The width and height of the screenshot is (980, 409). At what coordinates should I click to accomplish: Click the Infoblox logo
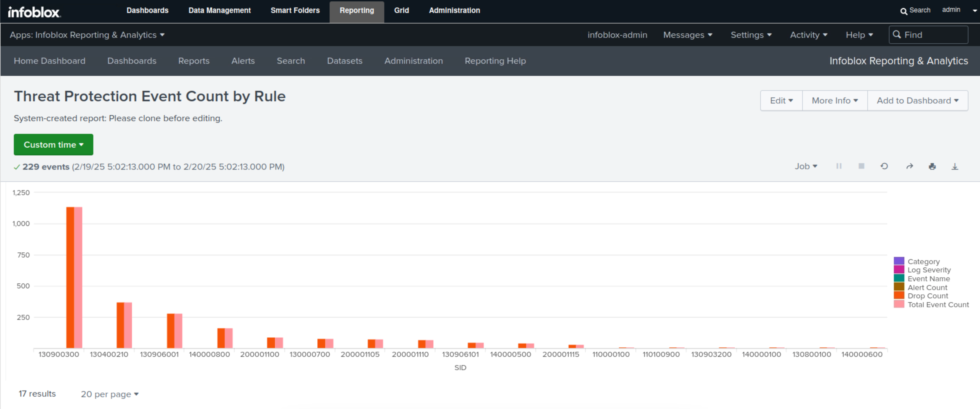(x=34, y=12)
